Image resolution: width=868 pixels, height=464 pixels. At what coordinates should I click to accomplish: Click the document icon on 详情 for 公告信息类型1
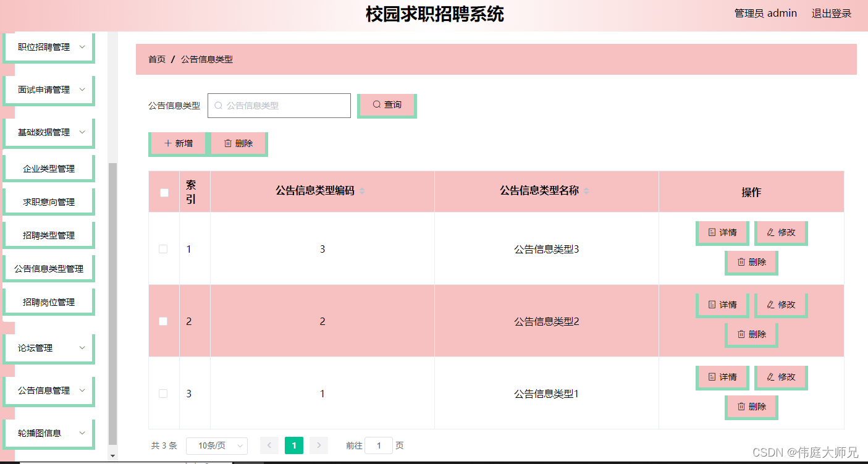coord(712,377)
